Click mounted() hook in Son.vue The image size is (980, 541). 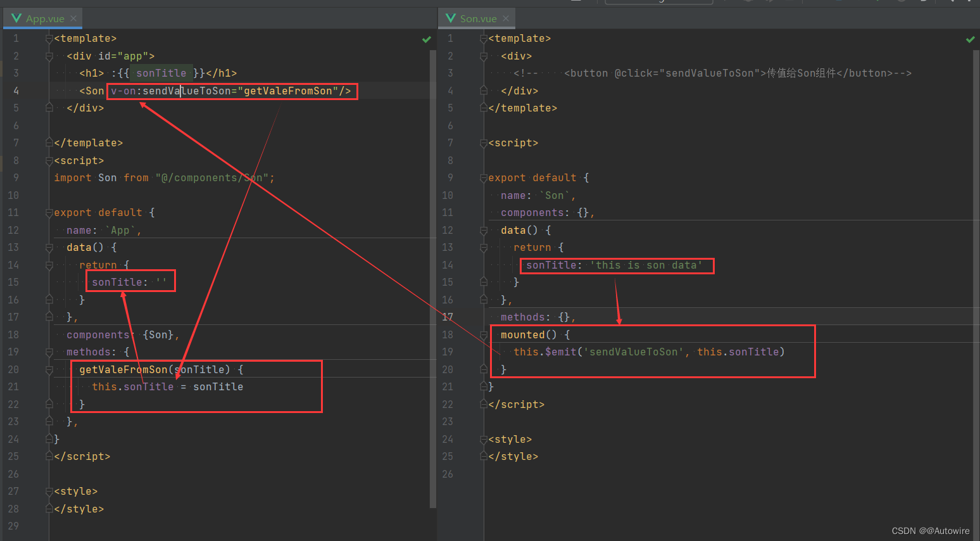tap(536, 335)
